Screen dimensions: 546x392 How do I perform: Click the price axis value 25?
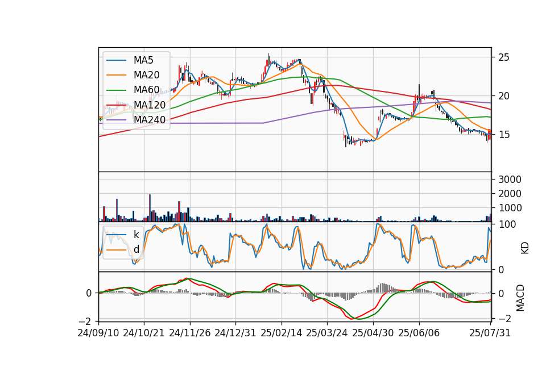(504, 57)
